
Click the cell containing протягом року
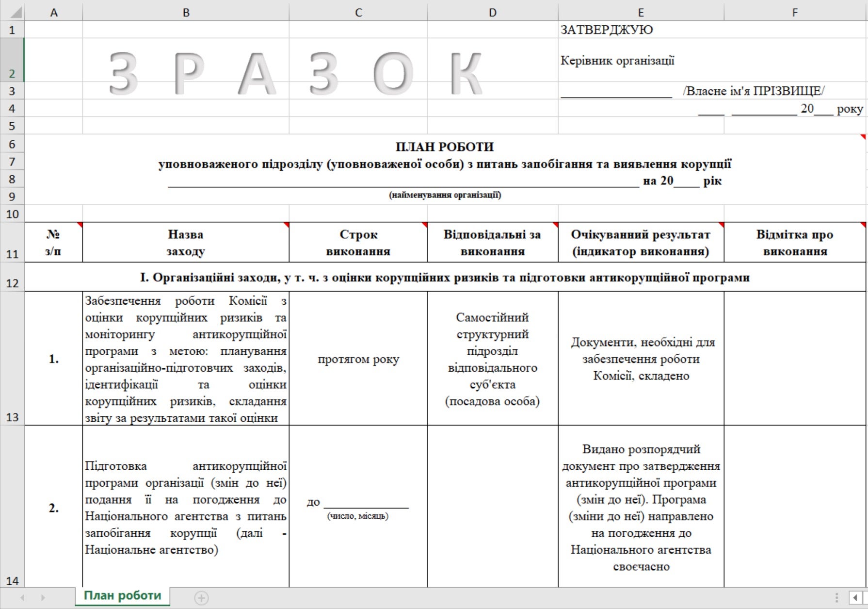[x=358, y=359]
